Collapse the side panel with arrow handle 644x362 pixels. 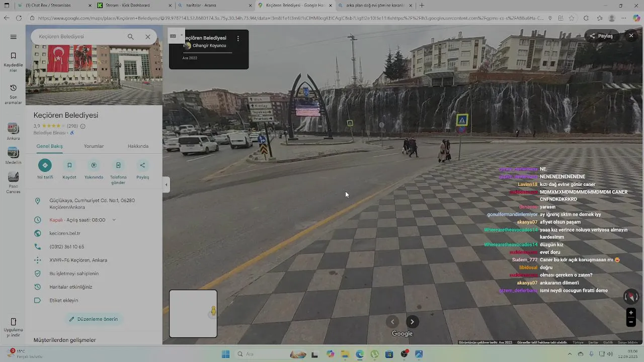tap(166, 185)
